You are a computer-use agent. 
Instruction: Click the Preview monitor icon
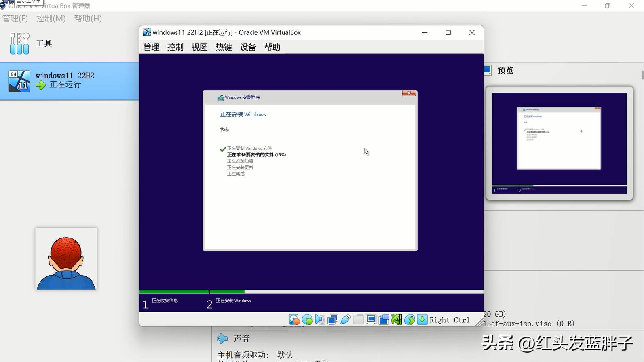pyautogui.click(x=487, y=70)
